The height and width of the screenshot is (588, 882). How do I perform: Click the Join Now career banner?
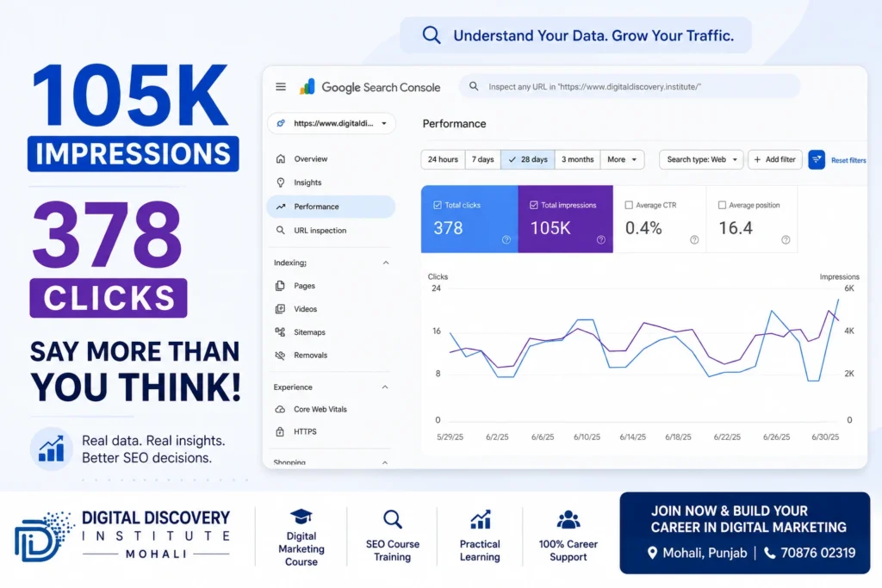pos(745,532)
